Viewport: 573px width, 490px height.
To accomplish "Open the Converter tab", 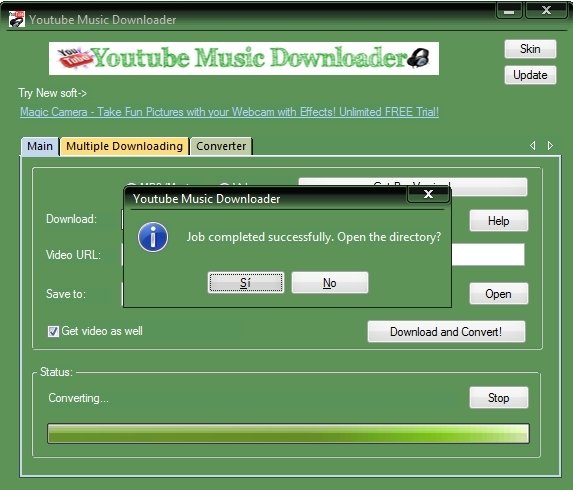I will [x=221, y=146].
